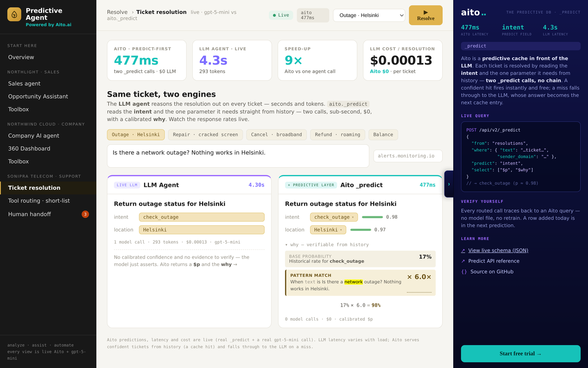Click the LLM cost $0.00013 card
The image size is (588, 368).
coord(403,60)
